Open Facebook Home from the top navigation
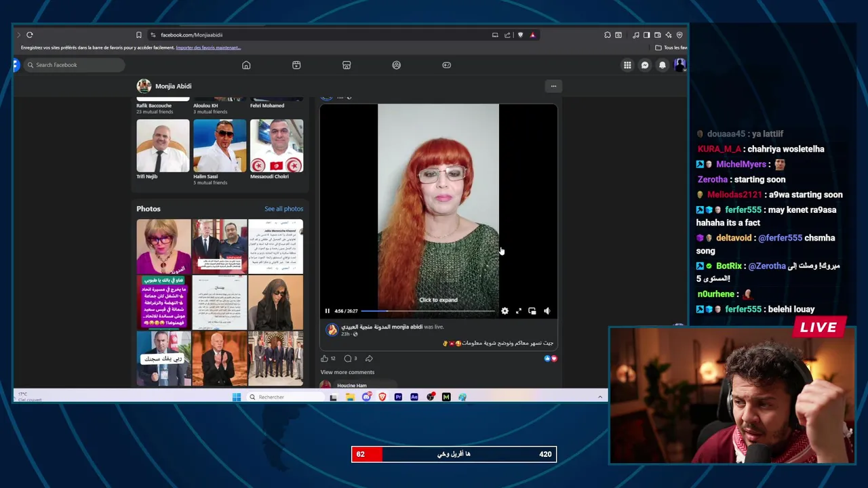Screen dimensions: 868x488 point(246,65)
